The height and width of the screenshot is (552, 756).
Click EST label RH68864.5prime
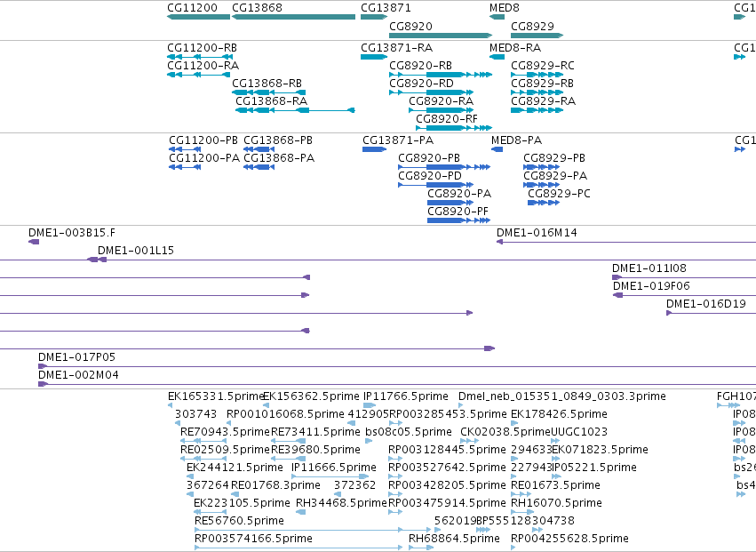coord(454,540)
